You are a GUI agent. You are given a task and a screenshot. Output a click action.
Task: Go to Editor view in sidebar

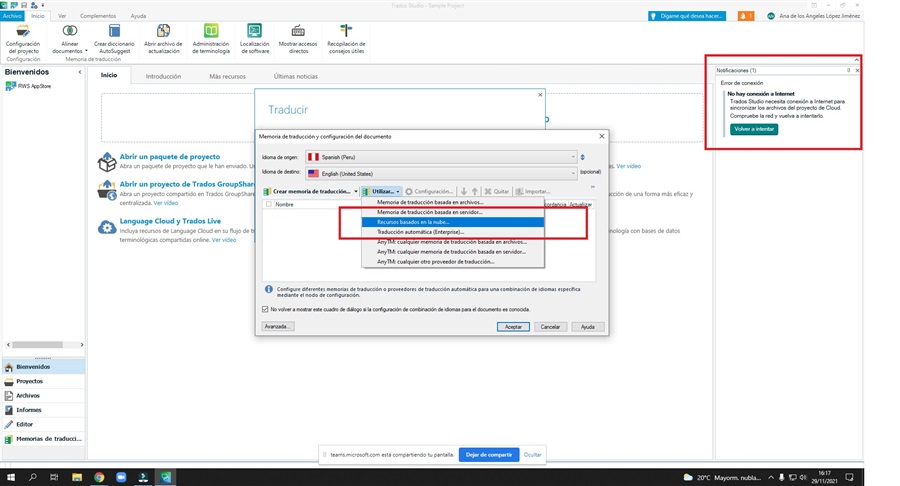pos(44,424)
